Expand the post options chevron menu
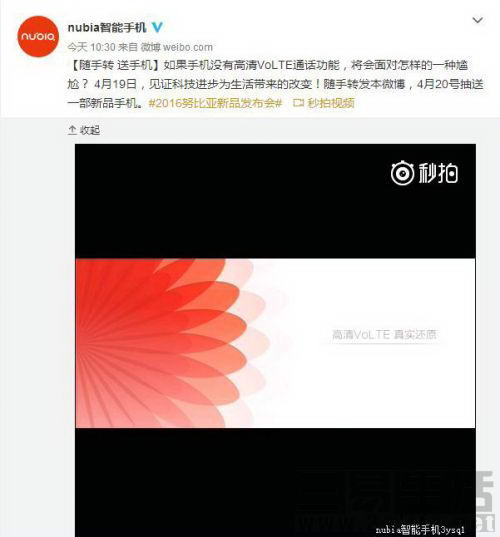 click(x=477, y=21)
